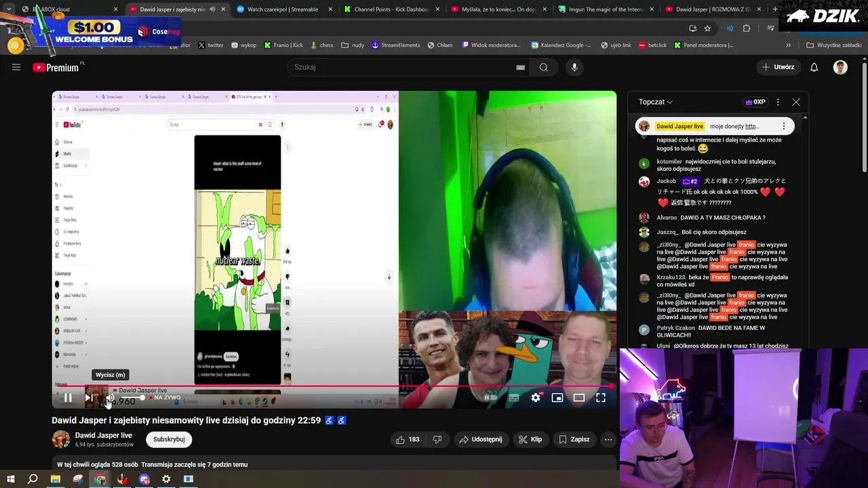Switch to Myślała, że to koniec tab
The image size is (868, 488).
coord(498,9)
